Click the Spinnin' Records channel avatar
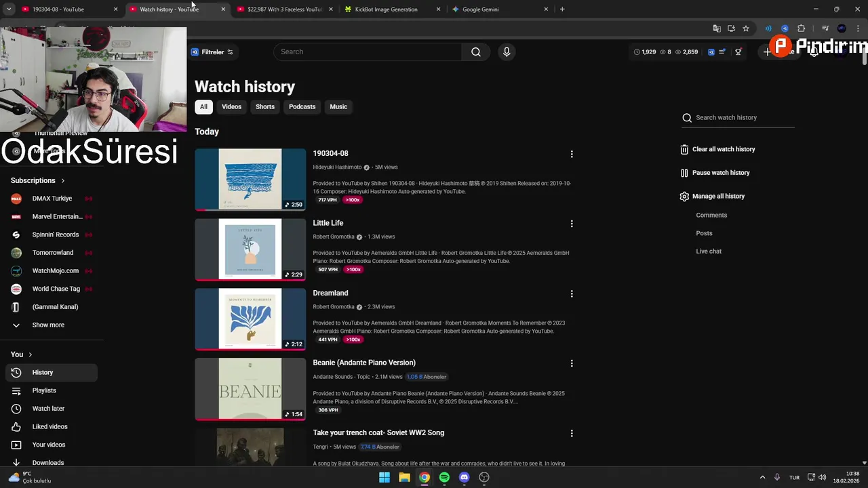This screenshot has height=488, width=868. [x=16, y=235]
